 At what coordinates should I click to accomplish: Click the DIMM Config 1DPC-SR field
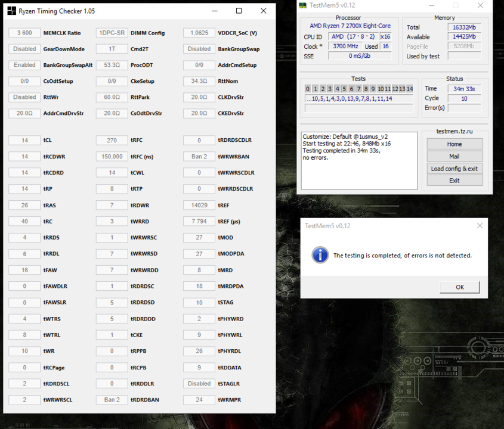pyautogui.click(x=112, y=33)
